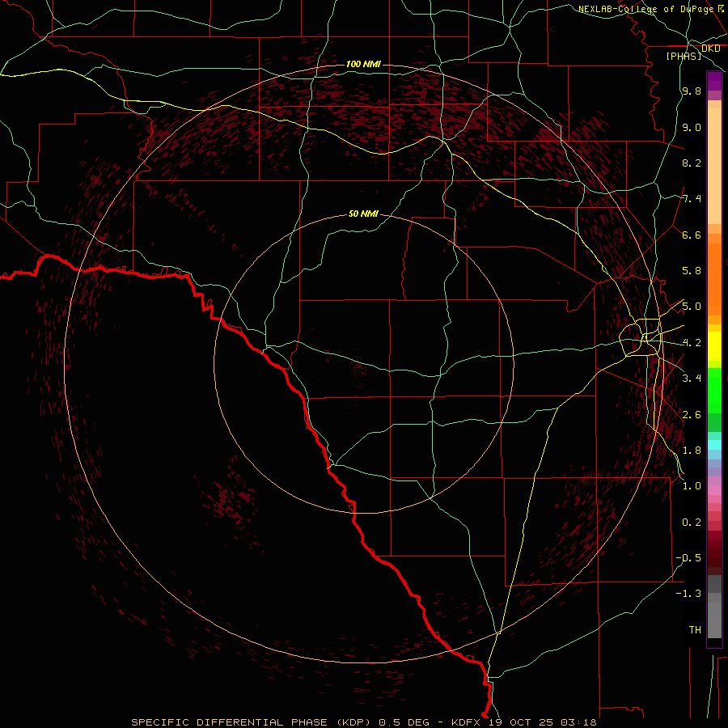Click the 9.8 value on the scale
This screenshot has height=728, width=728.
click(692, 91)
